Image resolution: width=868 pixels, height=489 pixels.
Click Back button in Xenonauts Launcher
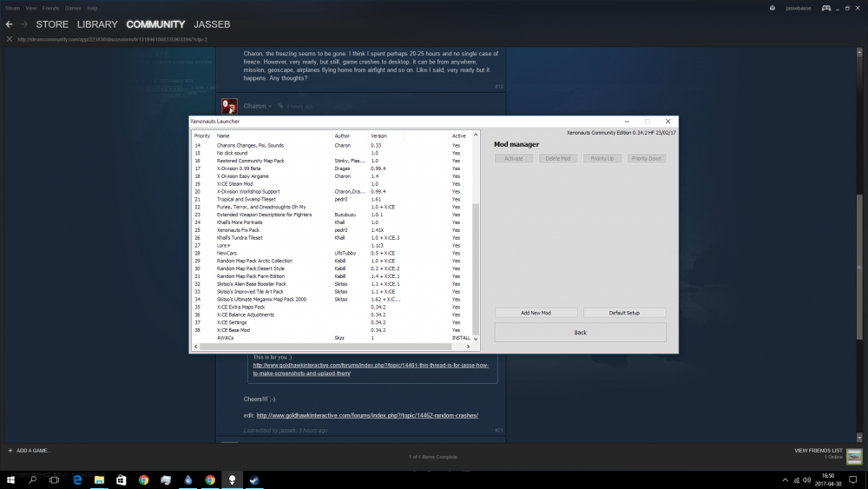[x=580, y=333]
